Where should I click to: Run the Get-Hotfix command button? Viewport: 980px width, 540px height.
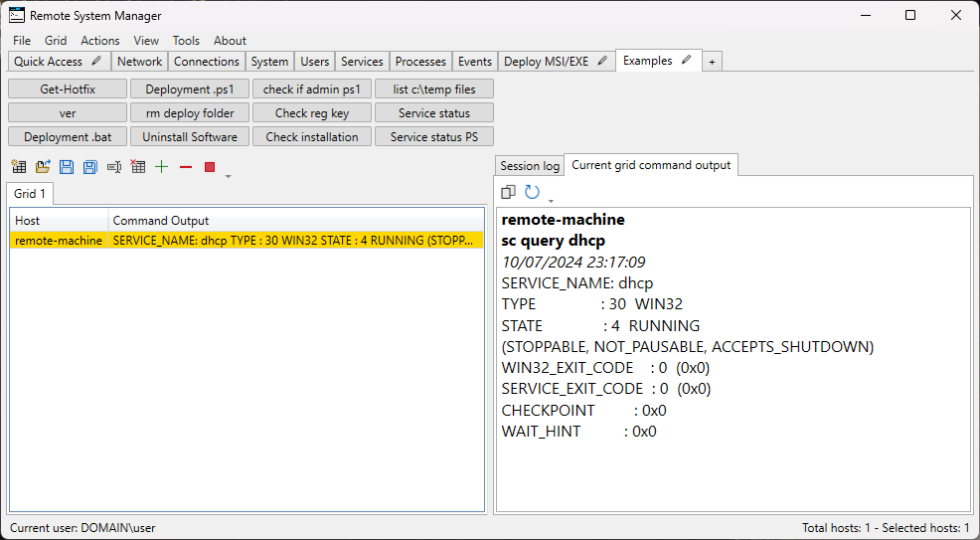(x=68, y=90)
